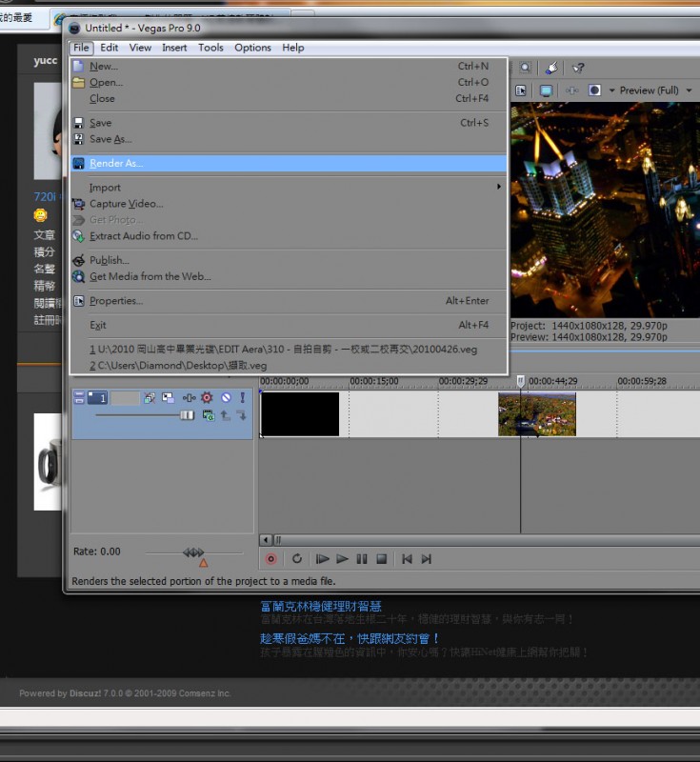The width and height of the screenshot is (700, 762).
Task: Click the Play From Start button
Action: (x=322, y=559)
